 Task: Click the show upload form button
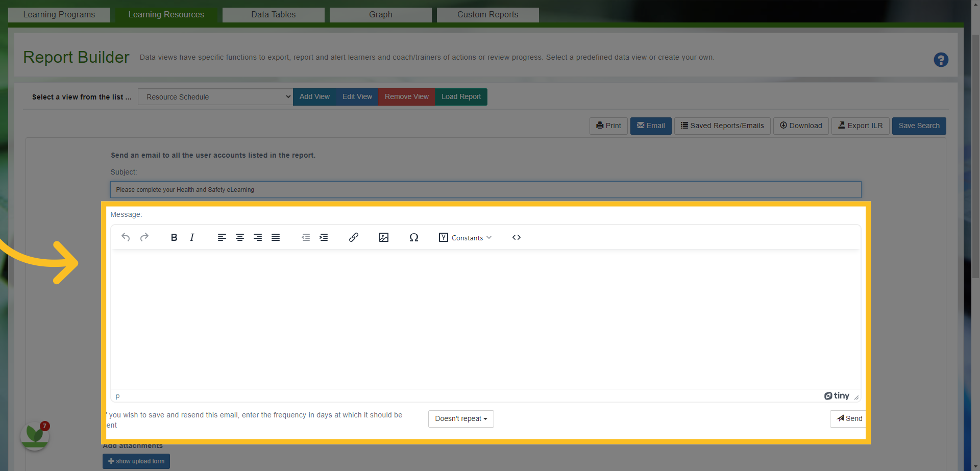point(136,461)
